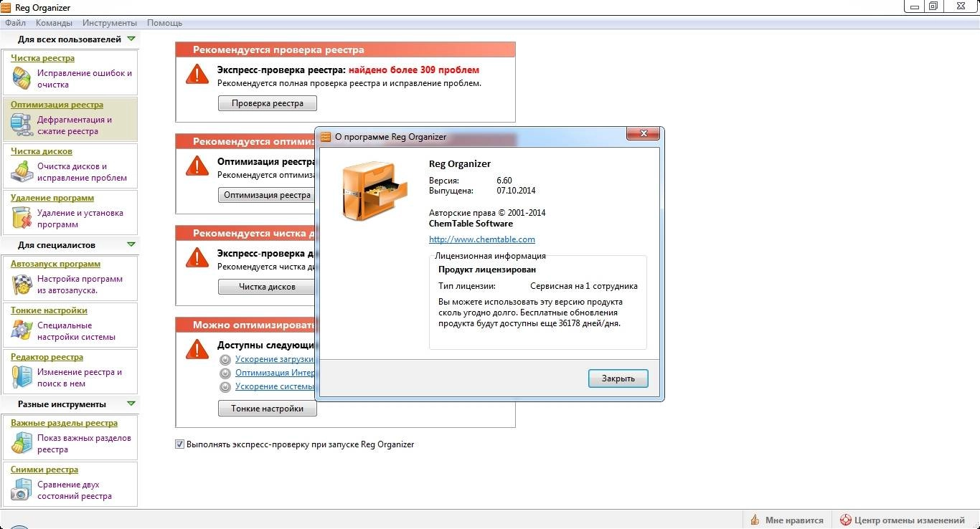Open the Оптимизация Интернет link

275,373
